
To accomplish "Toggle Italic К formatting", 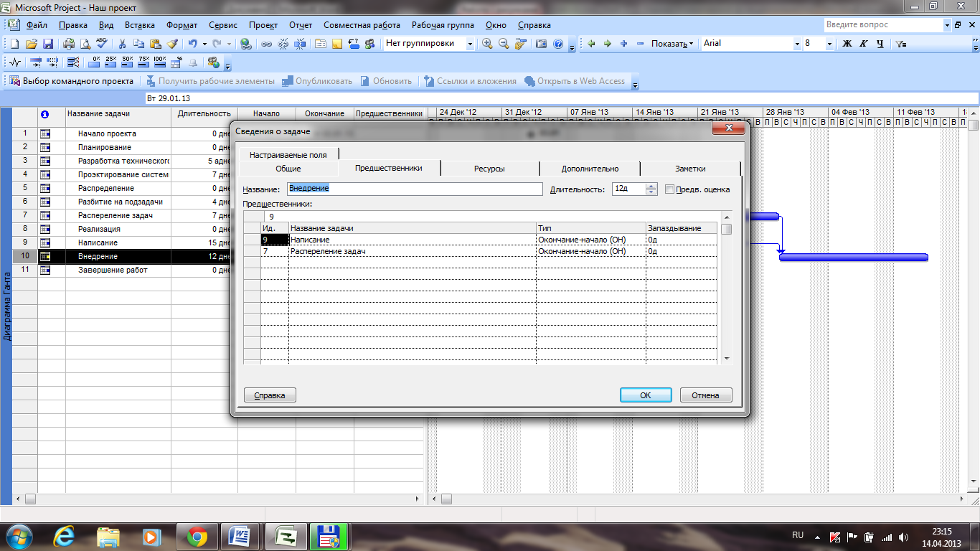I will point(863,44).
